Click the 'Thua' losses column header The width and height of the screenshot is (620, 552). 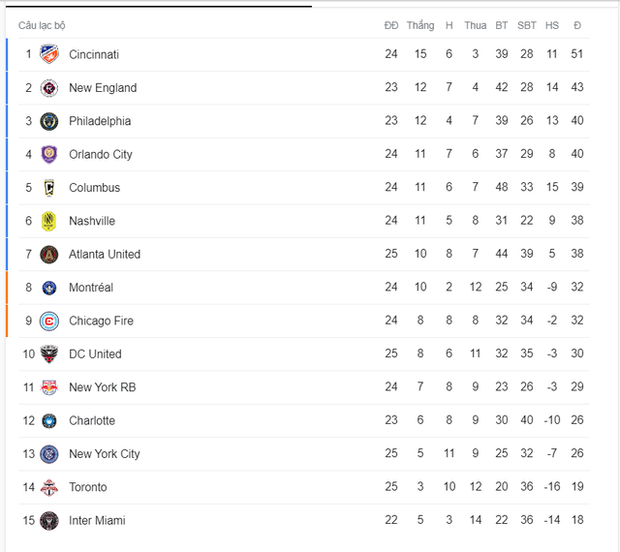click(475, 25)
